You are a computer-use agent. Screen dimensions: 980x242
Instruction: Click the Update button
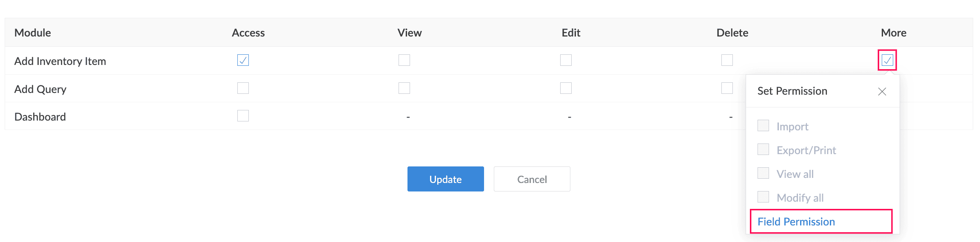pos(445,179)
